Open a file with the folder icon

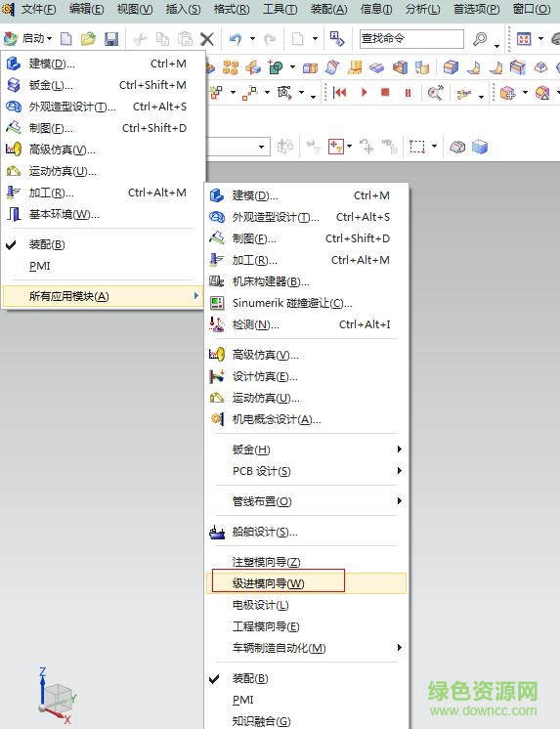(88, 38)
